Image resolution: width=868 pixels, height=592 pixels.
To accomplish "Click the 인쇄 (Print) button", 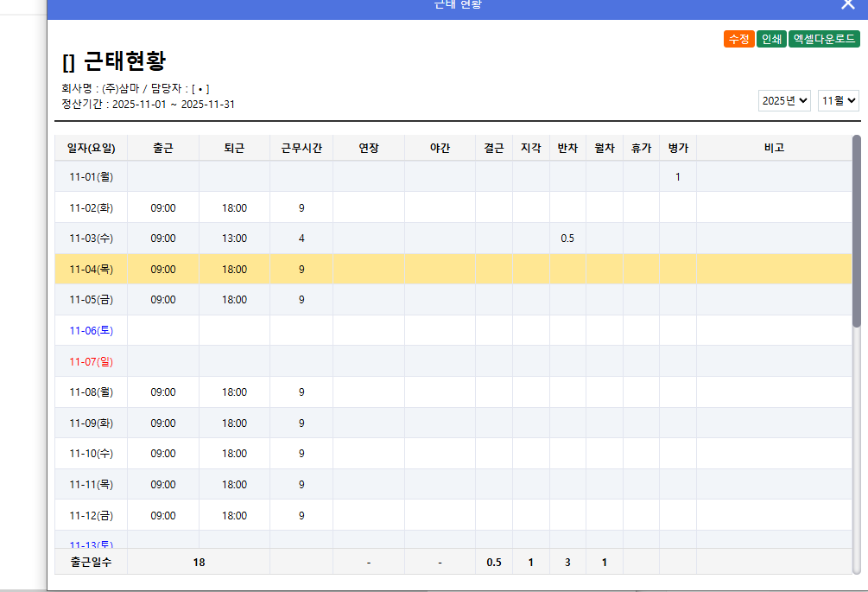I will (771, 38).
